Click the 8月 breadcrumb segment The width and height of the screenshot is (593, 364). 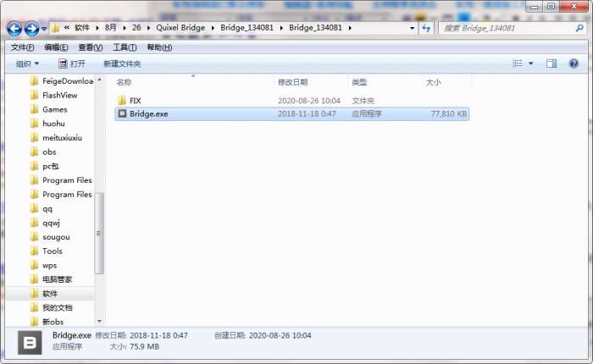[110, 28]
